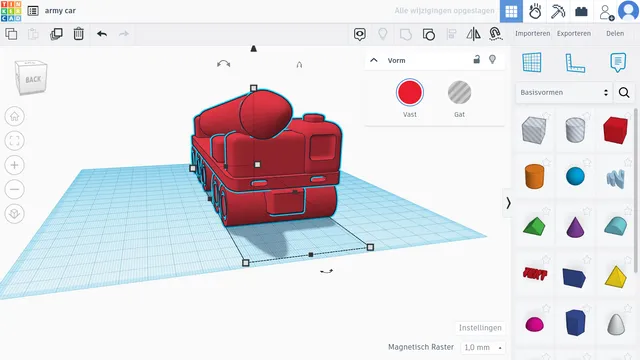Pick the purple cone shape
The image size is (640, 360).
[575, 227]
